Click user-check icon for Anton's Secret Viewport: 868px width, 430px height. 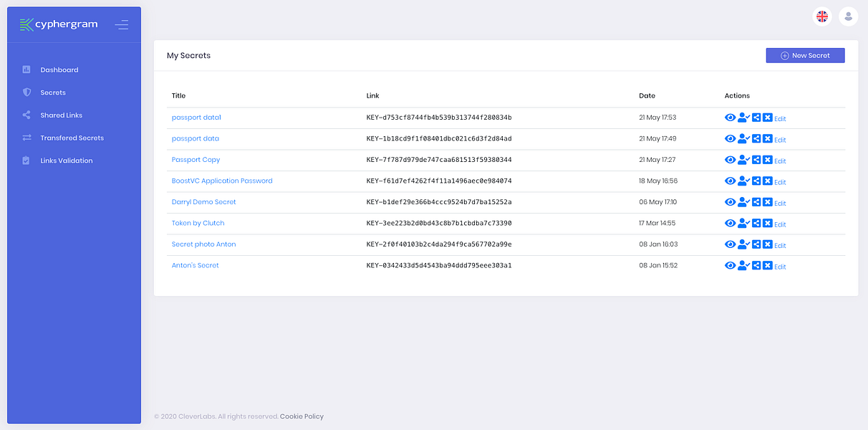743,265
